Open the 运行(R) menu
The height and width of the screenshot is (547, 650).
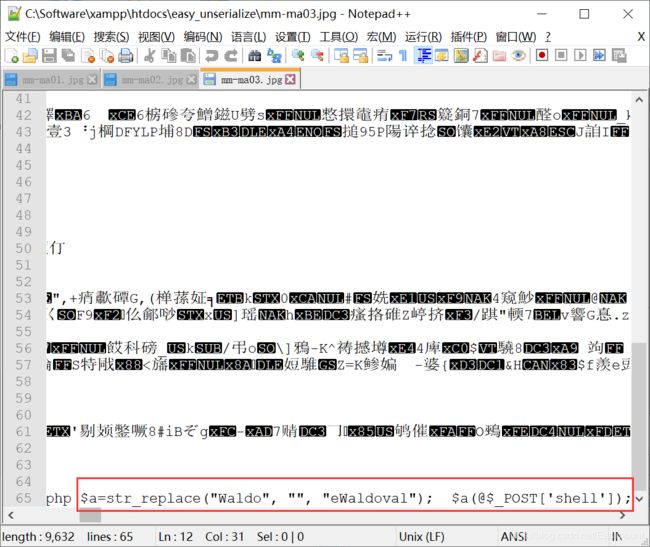[423, 37]
